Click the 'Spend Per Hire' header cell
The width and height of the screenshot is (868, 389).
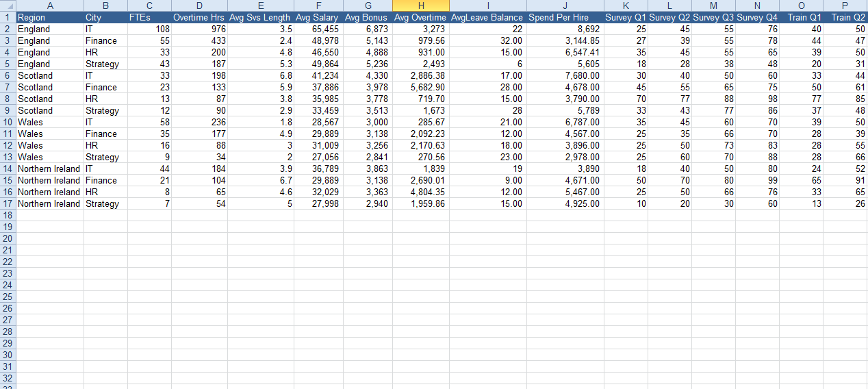point(565,17)
